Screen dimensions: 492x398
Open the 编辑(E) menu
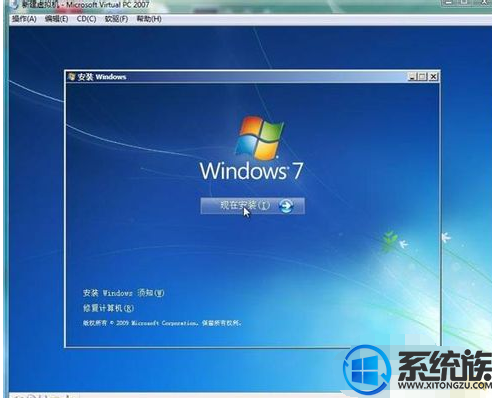pos(56,19)
